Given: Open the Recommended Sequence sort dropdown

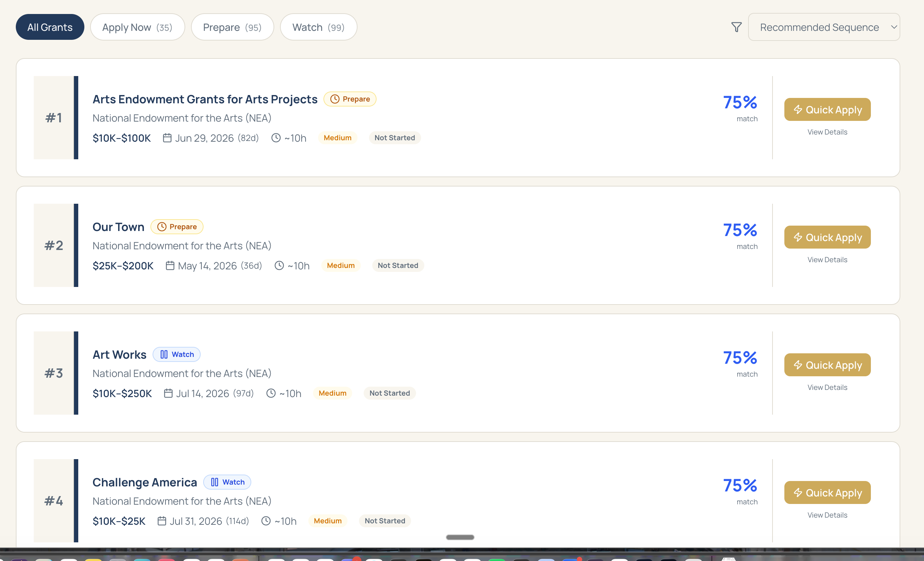Looking at the screenshot, I should point(820,27).
